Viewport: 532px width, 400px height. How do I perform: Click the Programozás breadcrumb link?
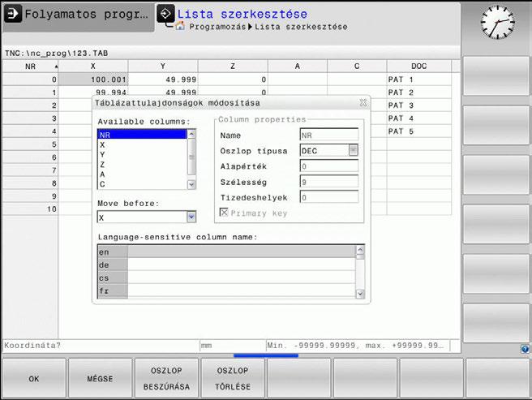[217, 27]
